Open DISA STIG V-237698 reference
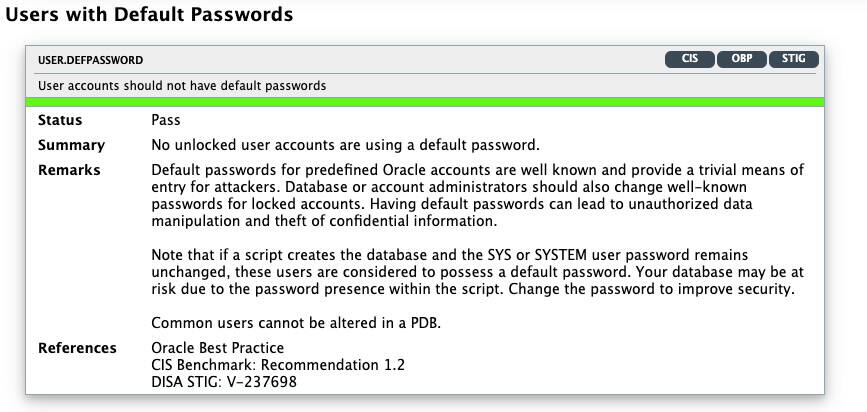Viewport: 867px width, 412px height. [x=224, y=381]
